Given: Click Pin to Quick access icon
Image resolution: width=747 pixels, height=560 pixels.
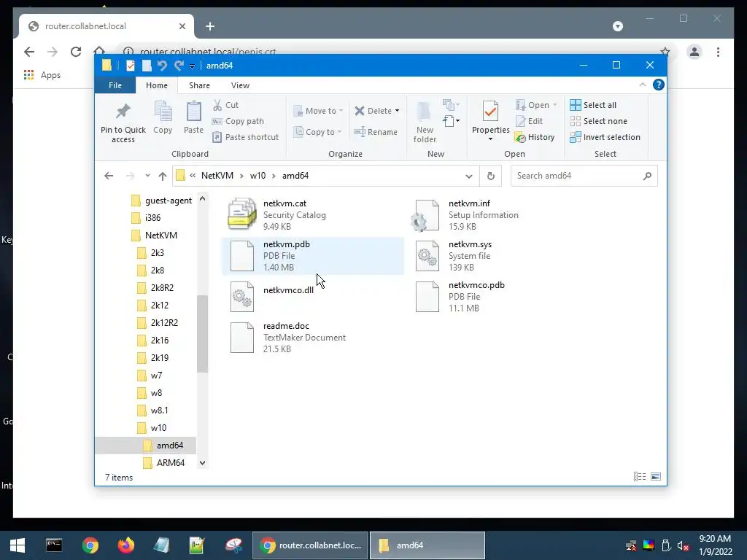Looking at the screenshot, I should pyautogui.click(x=123, y=112).
